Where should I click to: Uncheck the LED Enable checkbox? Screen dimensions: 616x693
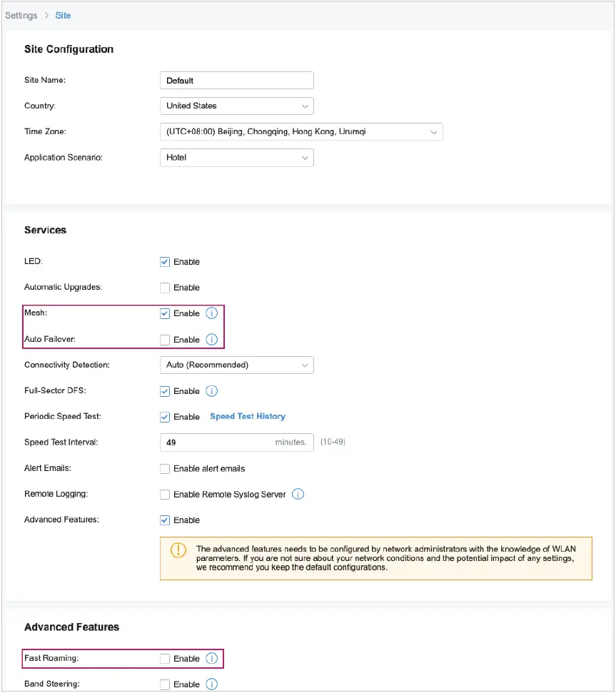pos(165,261)
